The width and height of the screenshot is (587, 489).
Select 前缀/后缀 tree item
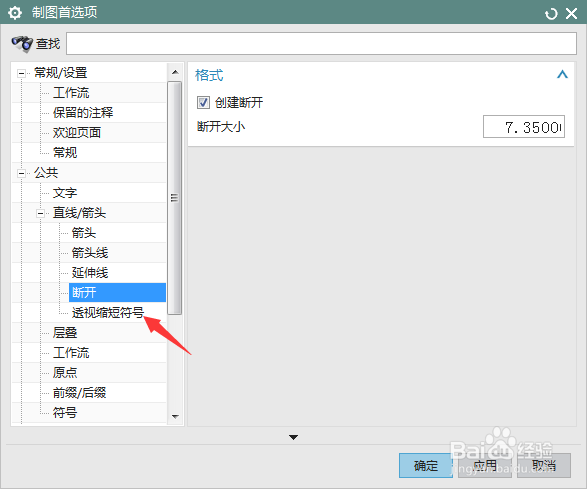(79, 393)
